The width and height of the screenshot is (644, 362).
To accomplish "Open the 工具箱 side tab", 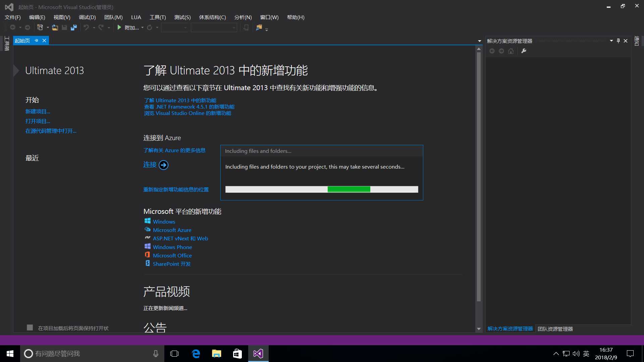I will [x=7, y=44].
